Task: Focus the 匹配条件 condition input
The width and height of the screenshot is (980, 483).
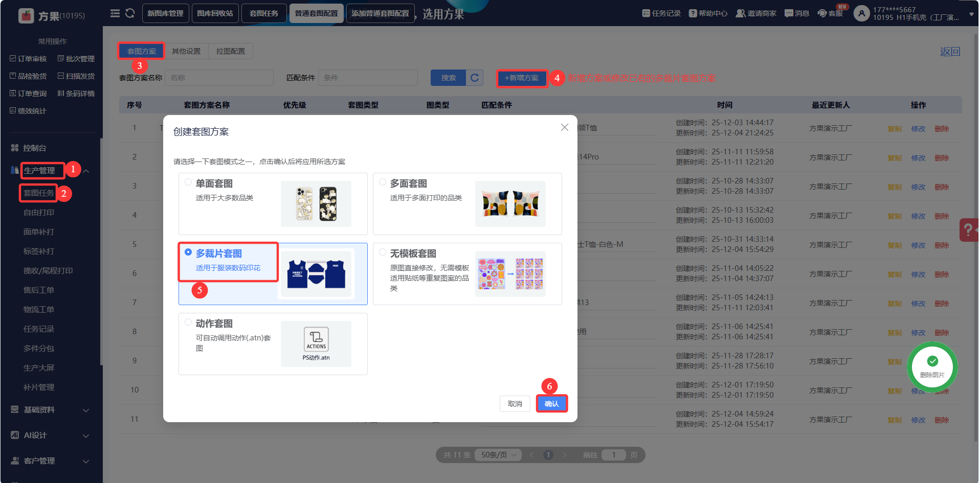Action: 368,78
